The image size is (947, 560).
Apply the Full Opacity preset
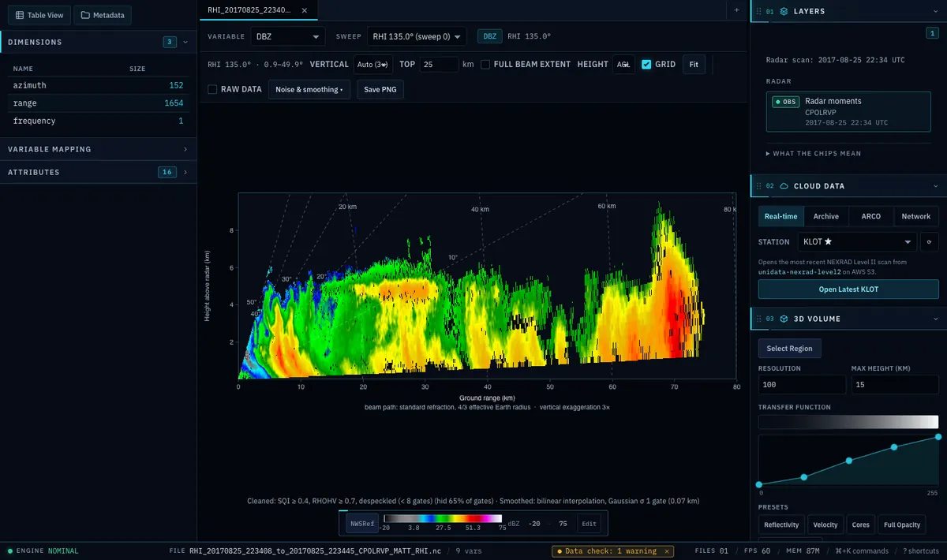(x=902, y=525)
